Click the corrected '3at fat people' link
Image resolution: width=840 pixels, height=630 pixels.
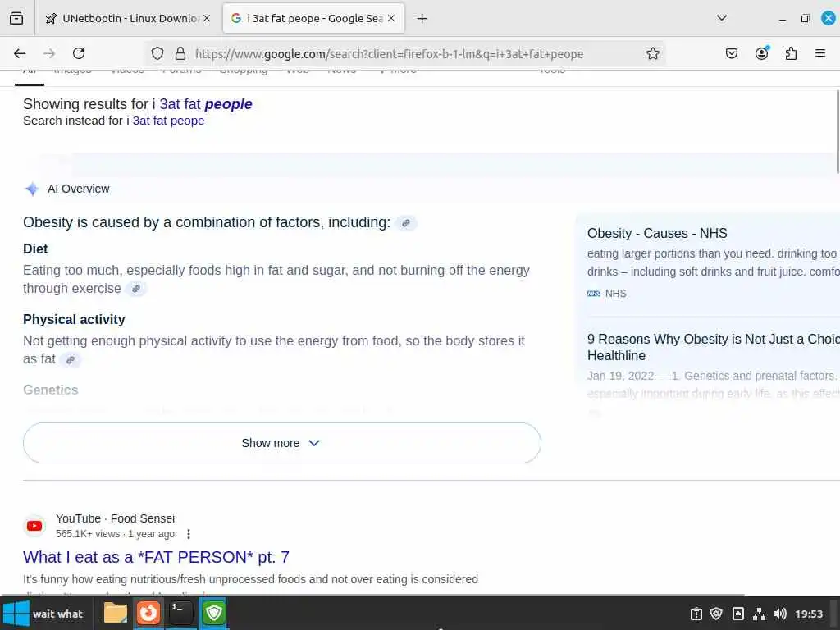[x=206, y=104]
